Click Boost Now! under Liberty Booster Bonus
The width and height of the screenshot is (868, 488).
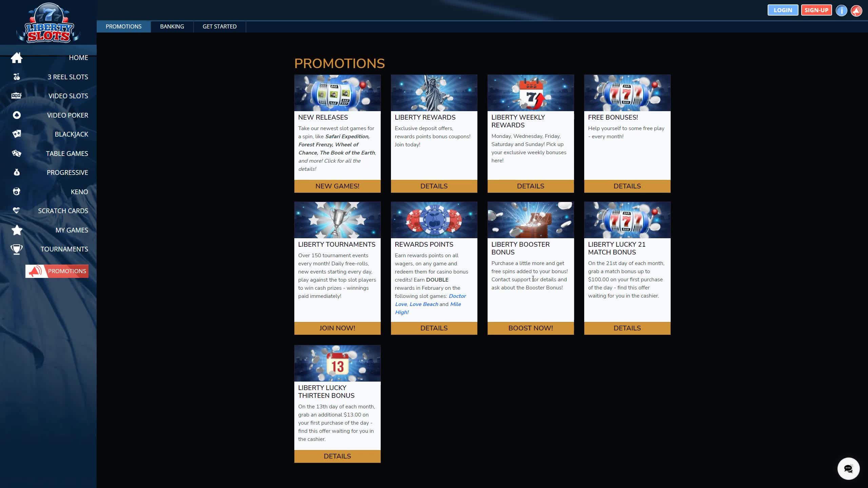pos(530,328)
